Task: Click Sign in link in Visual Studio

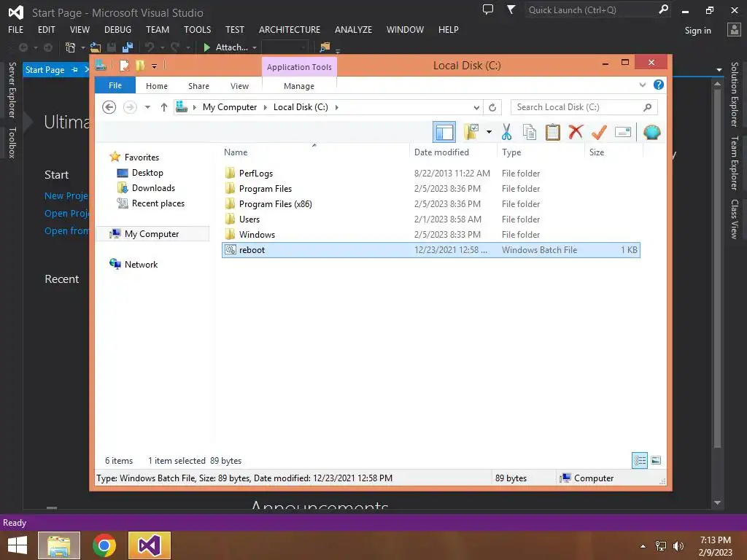Action: pos(698,31)
